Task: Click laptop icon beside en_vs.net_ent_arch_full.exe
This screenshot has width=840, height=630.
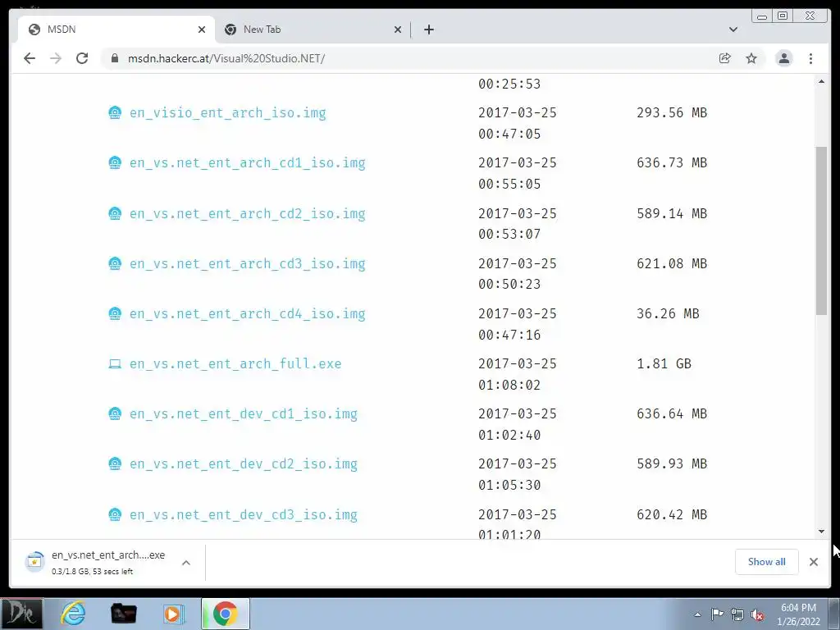Action: coord(115,364)
